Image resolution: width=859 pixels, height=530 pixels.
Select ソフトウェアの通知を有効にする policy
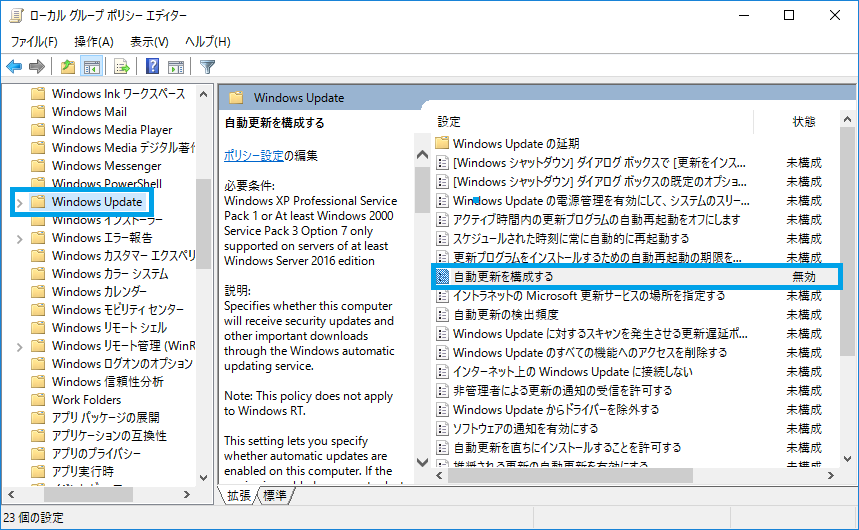tap(517, 429)
